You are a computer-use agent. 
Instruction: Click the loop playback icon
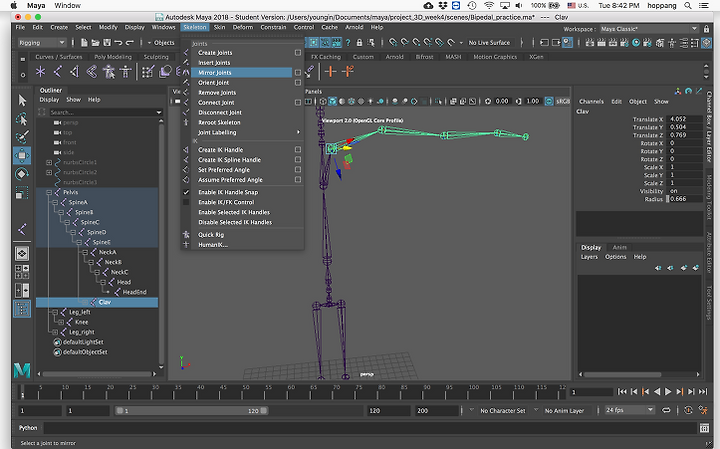(666, 410)
